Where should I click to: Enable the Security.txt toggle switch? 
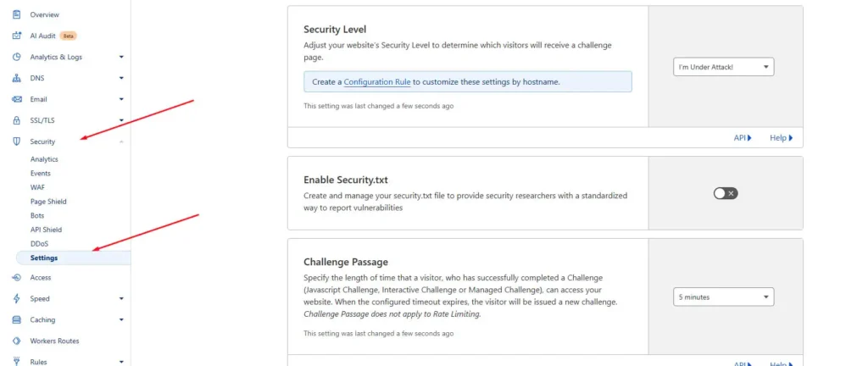(726, 193)
